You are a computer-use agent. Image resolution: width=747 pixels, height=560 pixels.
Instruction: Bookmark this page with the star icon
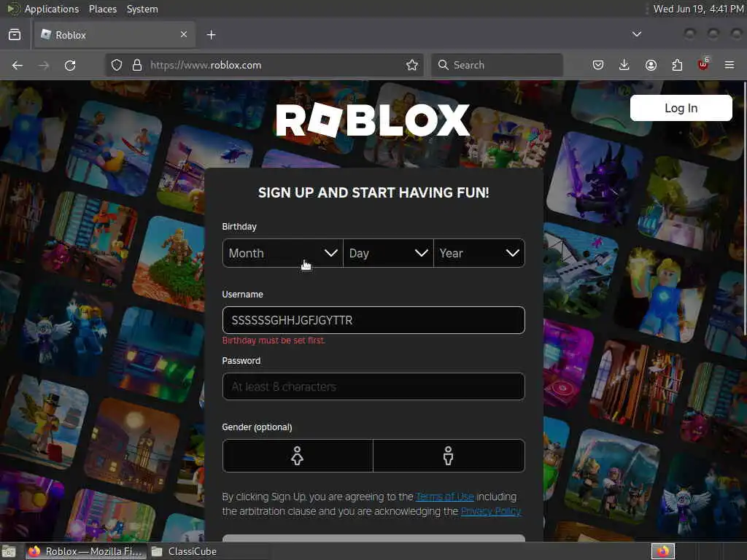tap(412, 65)
